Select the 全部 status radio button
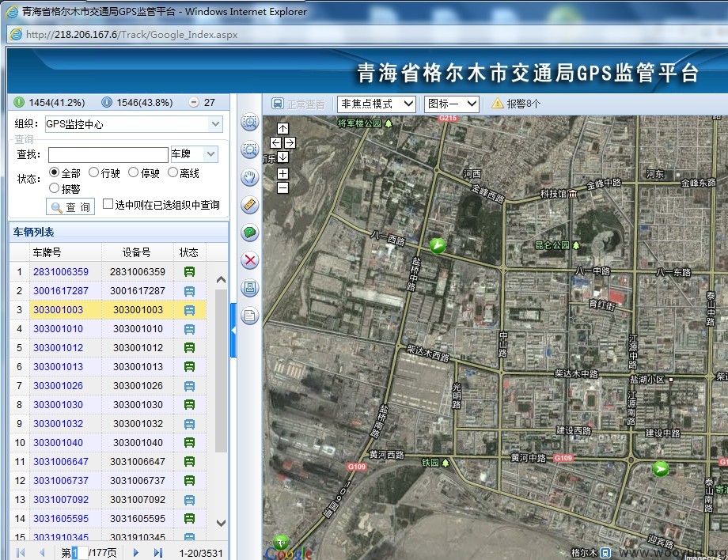 pos(54,172)
